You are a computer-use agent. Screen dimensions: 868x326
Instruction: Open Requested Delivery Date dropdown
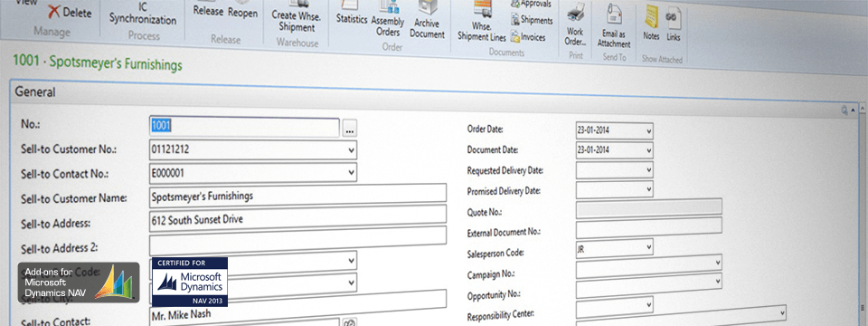649,169
